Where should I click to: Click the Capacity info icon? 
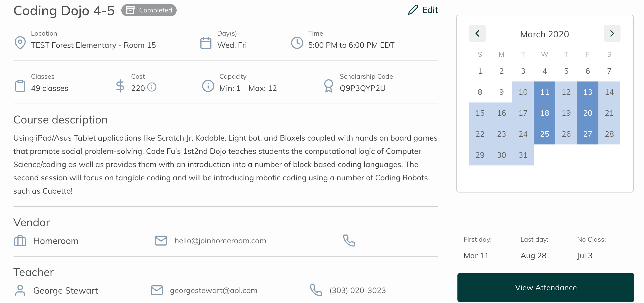[x=208, y=86]
